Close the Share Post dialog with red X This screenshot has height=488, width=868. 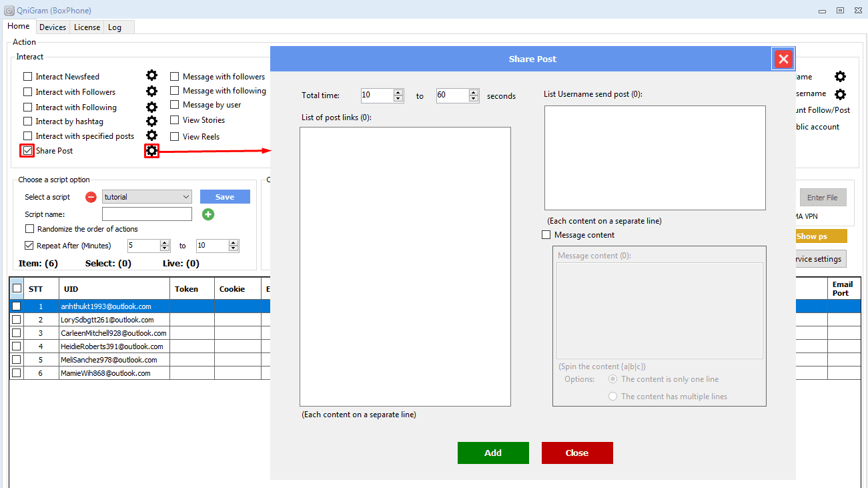783,59
